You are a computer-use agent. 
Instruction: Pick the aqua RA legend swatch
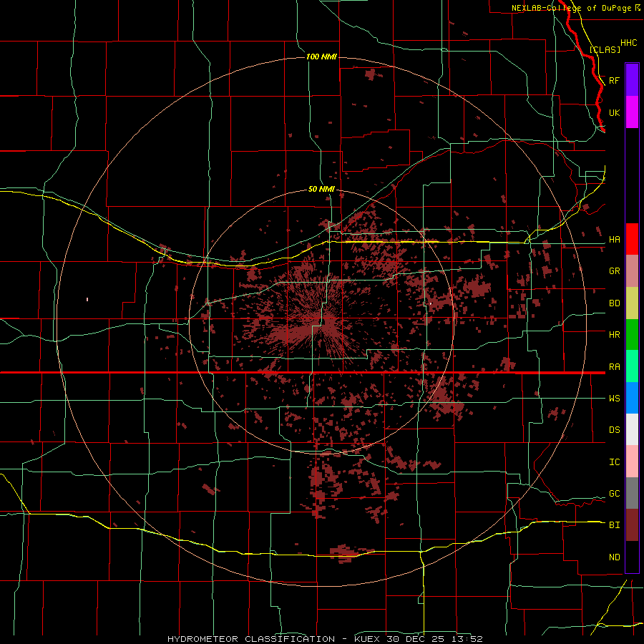tap(632, 366)
